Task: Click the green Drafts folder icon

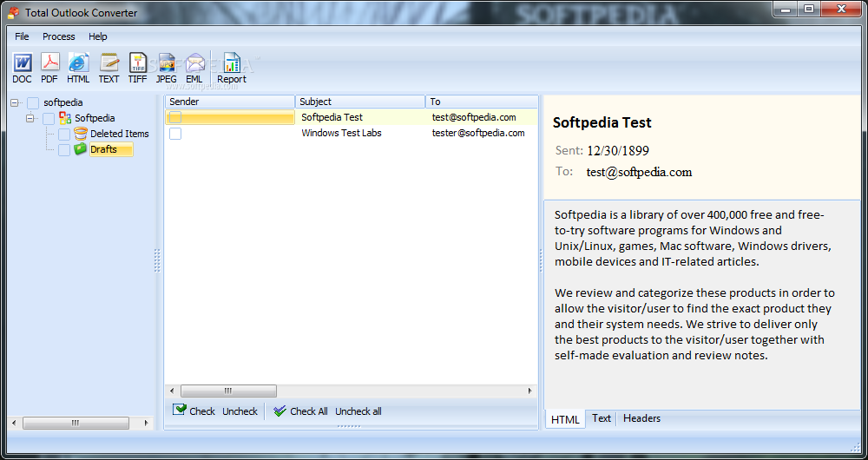Action: pos(81,149)
